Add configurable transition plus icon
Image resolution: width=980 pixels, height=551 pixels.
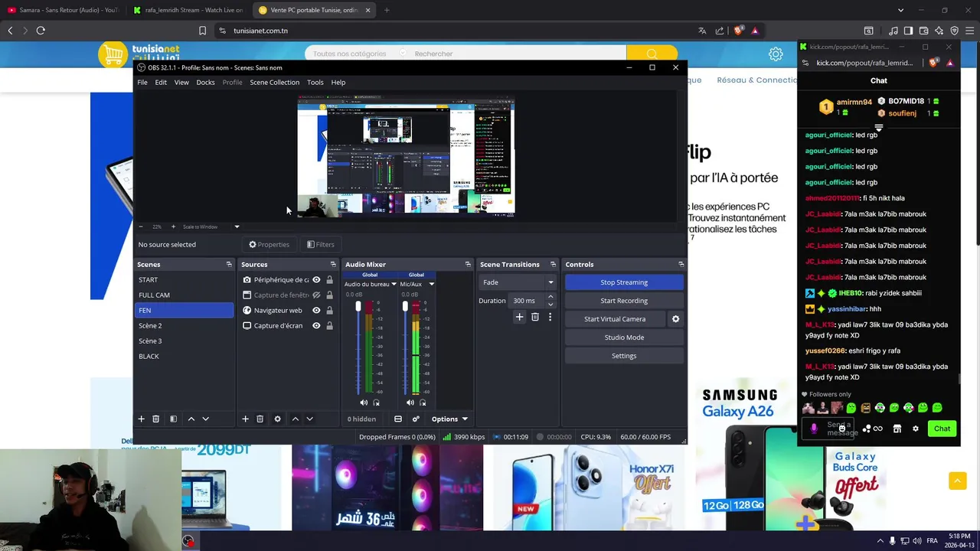point(519,317)
